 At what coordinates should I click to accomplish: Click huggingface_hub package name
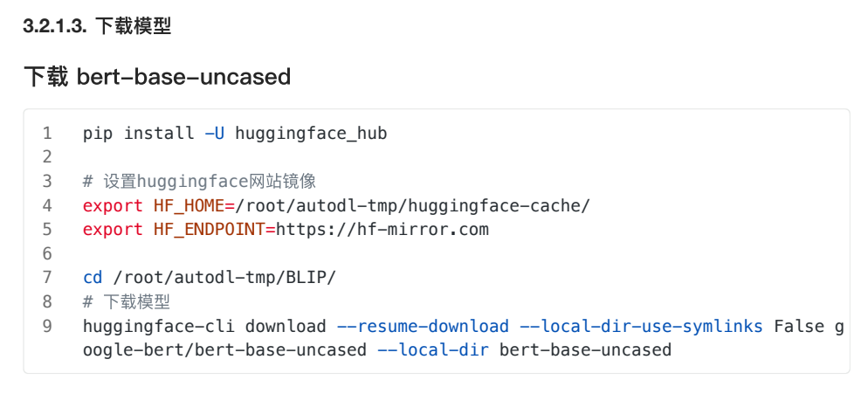point(310,134)
